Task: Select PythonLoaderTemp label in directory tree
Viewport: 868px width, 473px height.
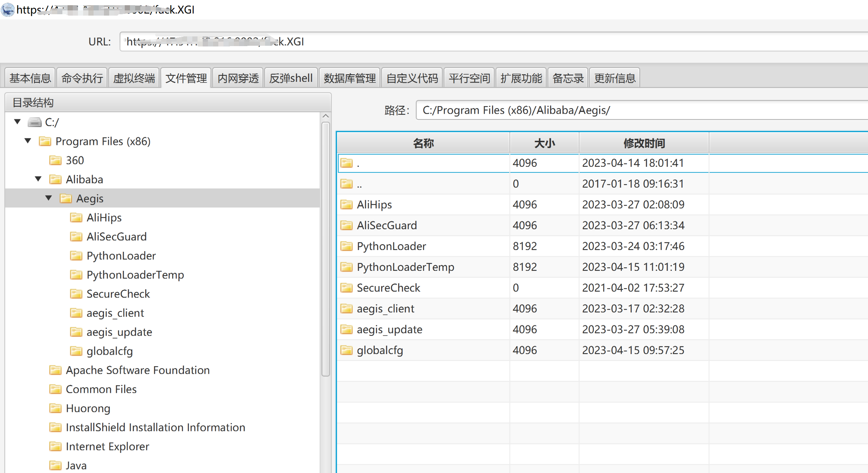Action: 135,275
